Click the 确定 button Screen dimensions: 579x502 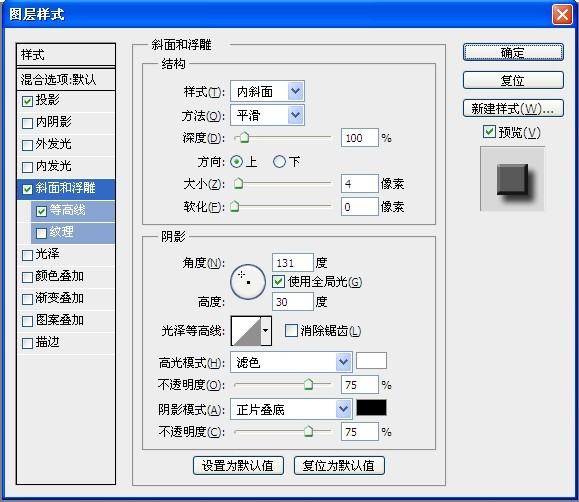pyautogui.click(x=513, y=52)
